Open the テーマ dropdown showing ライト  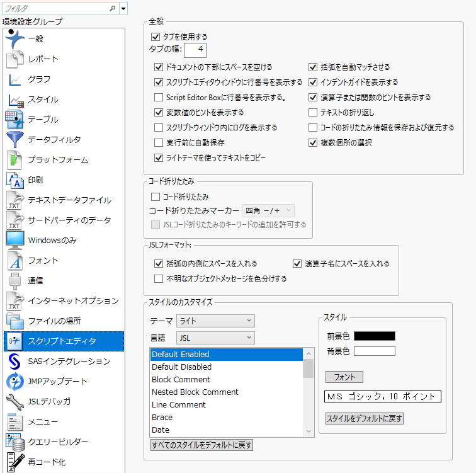point(215,321)
